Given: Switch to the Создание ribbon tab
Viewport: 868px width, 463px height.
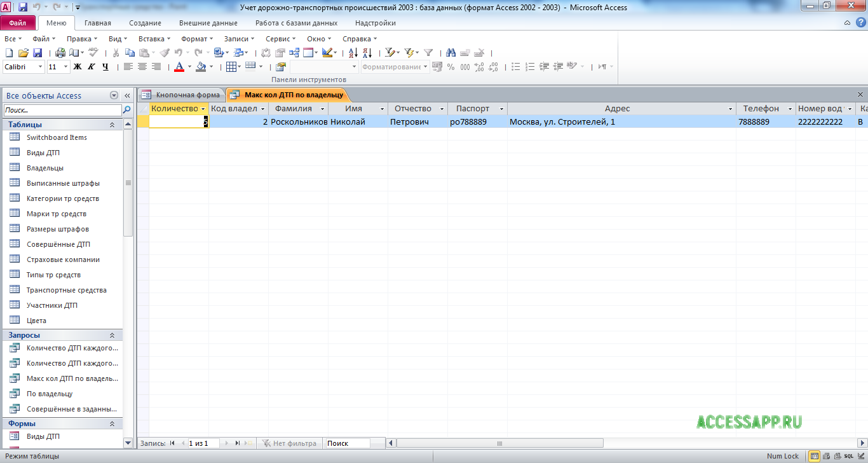Looking at the screenshot, I should point(145,23).
